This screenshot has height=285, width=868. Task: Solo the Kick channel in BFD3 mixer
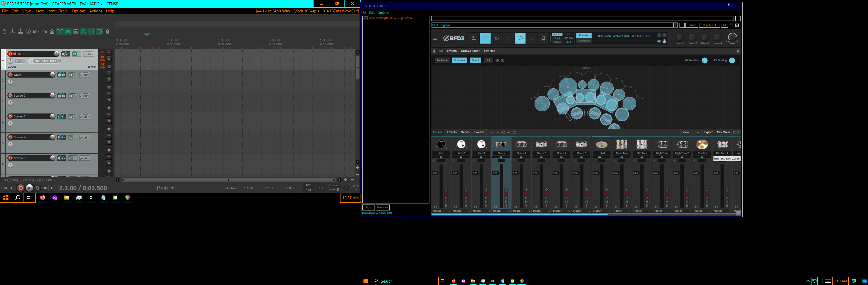coord(446,206)
